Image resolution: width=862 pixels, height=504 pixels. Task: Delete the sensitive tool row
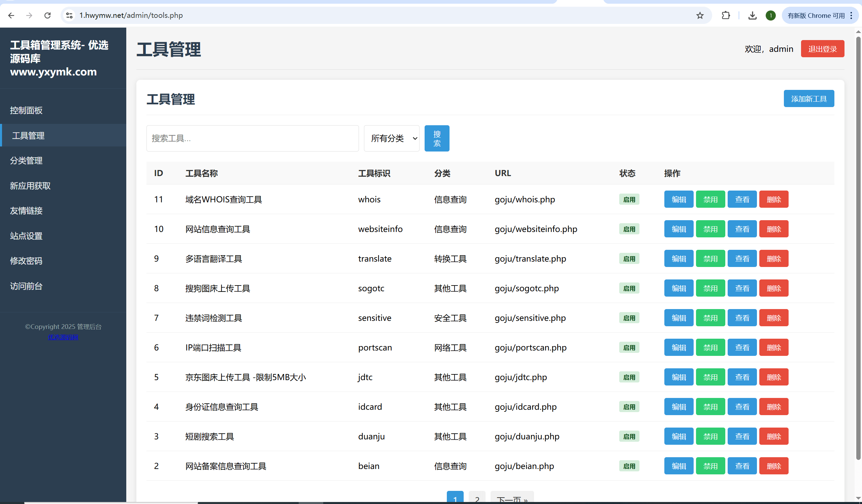click(x=774, y=317)
